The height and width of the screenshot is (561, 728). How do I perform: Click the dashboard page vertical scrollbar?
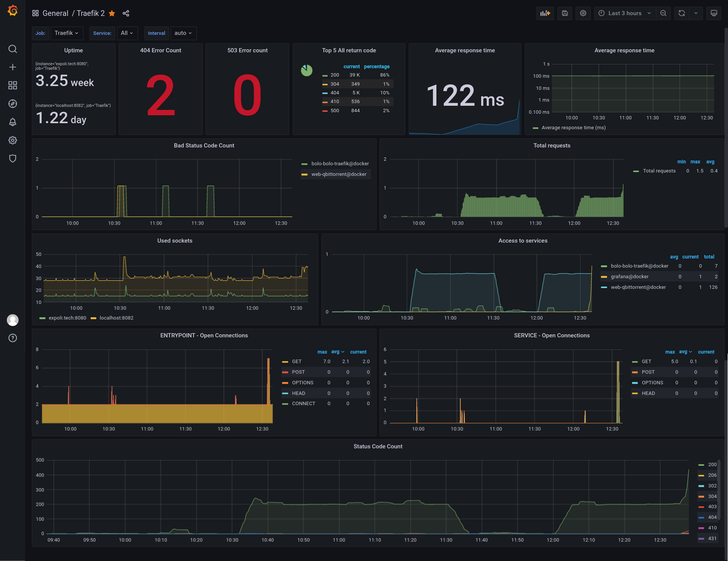[726, 128]
